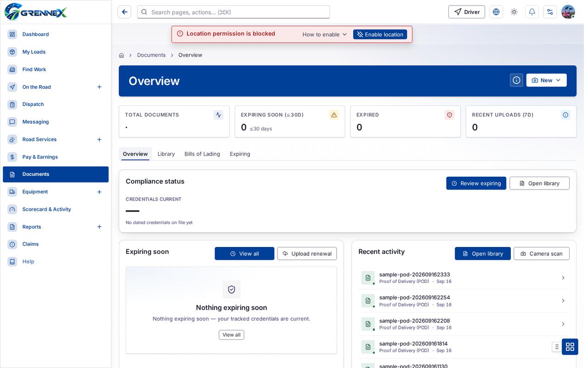
Task: Toggle the light/dark theme sun icon
Action: point(514,12)
